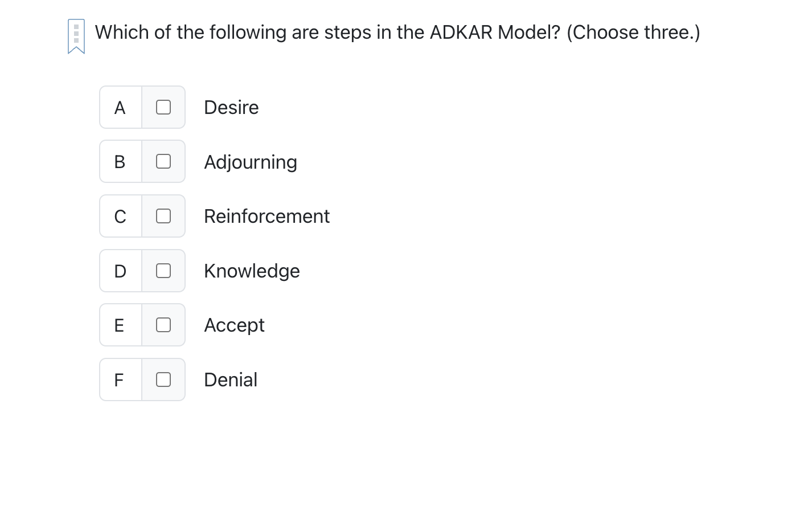Check the Knowledge checkbox
The height and width of the screenshot is (514, 812).
tap(163, 271)
